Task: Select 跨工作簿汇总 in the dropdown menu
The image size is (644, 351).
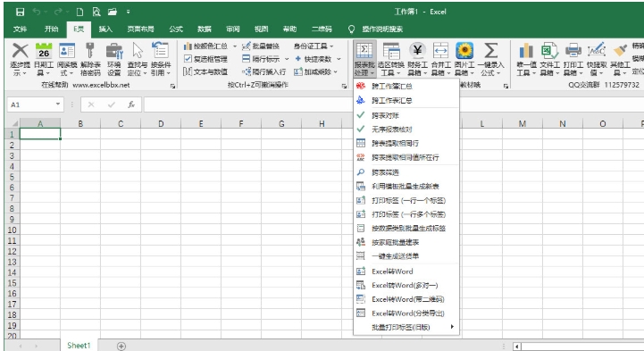Action: pos(406,87)
